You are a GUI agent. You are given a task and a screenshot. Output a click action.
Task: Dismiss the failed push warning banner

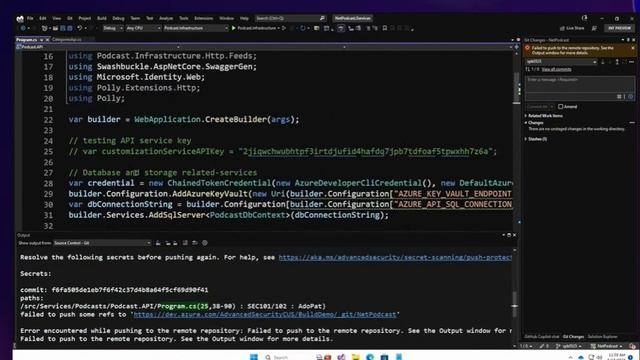pos(633,48)
